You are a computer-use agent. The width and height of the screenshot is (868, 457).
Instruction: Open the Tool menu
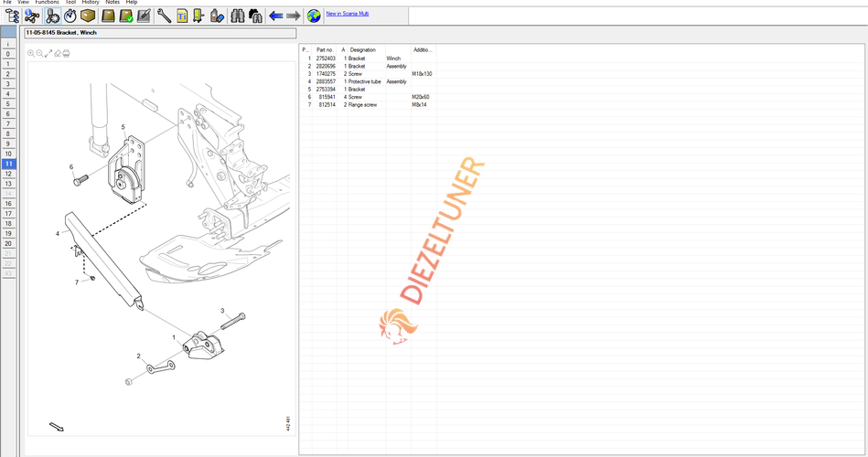(x=70, y=2)
